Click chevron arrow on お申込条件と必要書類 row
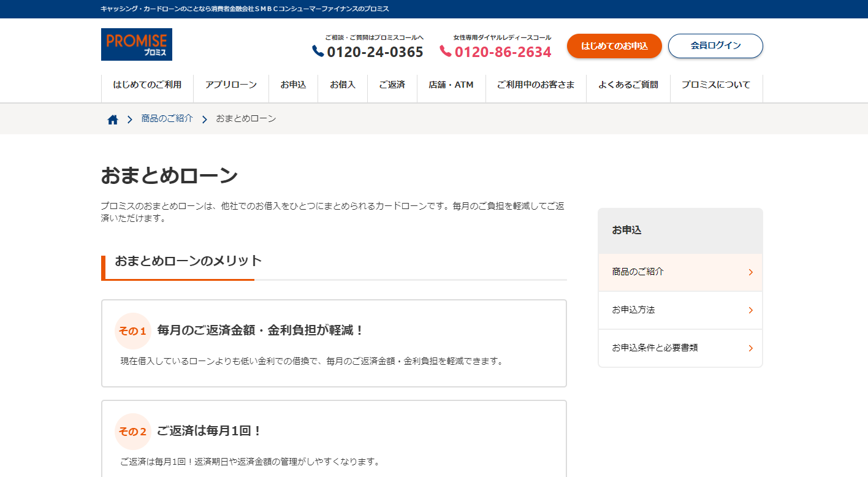Viewport: 868px width, 477px height. point(751,348)
